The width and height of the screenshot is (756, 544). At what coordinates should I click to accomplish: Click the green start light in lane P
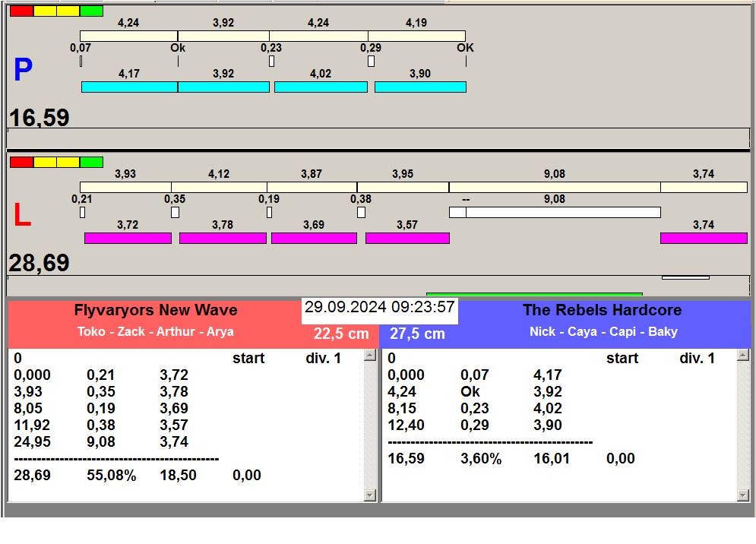coord(91,11)
